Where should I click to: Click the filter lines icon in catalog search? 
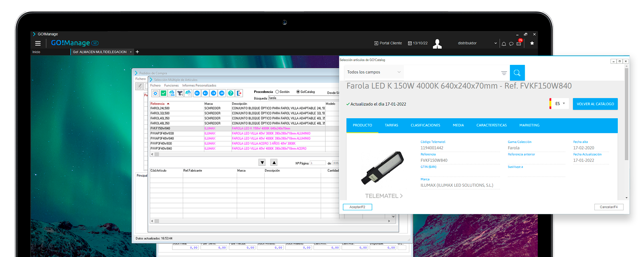pyautogui.click(x=504, y=73)
